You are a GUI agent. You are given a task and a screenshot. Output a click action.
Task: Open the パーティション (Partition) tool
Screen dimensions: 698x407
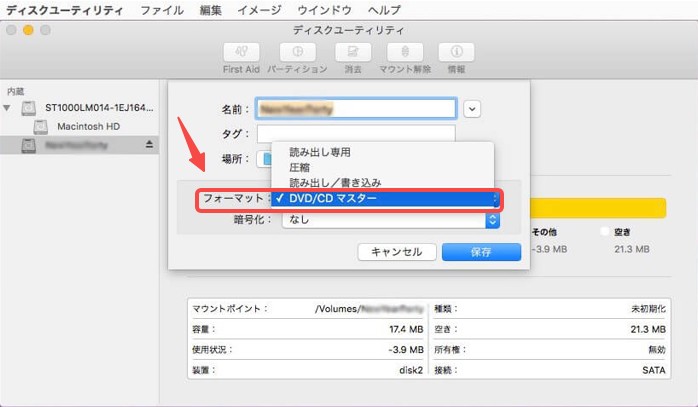click(x=297, y=53)
